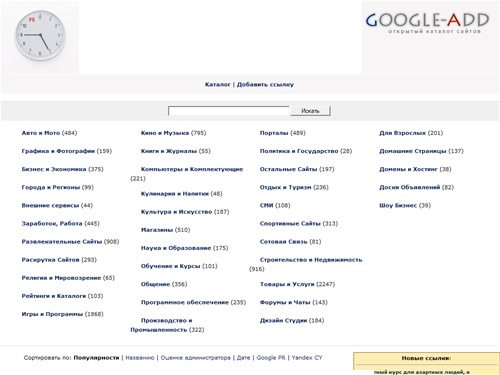
Task: Click the Новые ссылки panel header
Action: click(x=426, y=358)
